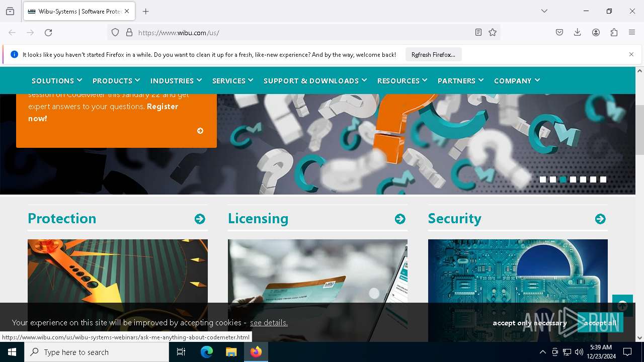Image resolution: width=644 pixels, height=362 pixels.
Task: Select seventh carousel slide indicator
Action: point(603,179)
